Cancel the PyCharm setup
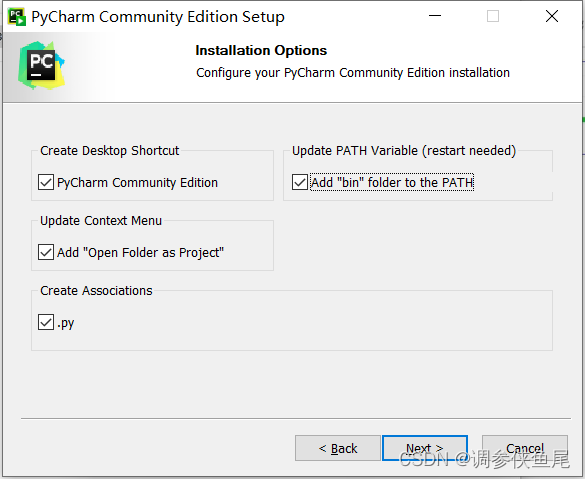 pyautogui.click(x=525, y=448)
